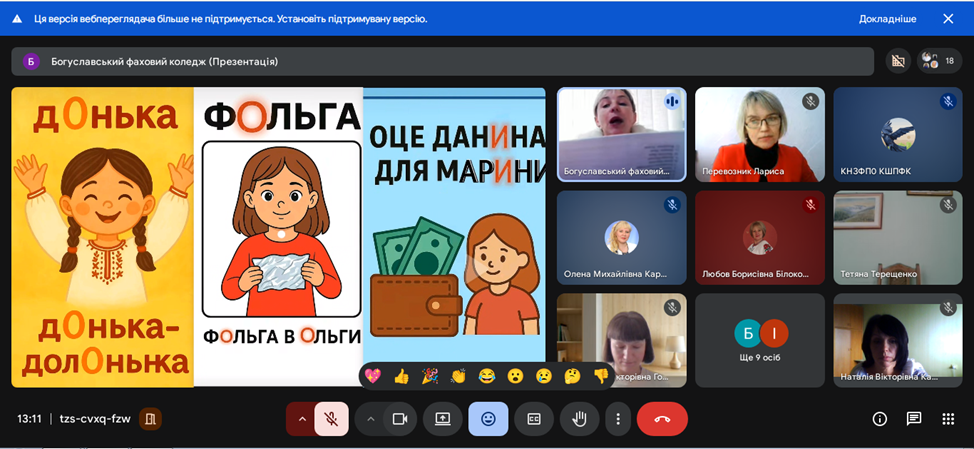974x449 pixels.
Task: Start presenting your screen
Action: [x=443, y=419]
